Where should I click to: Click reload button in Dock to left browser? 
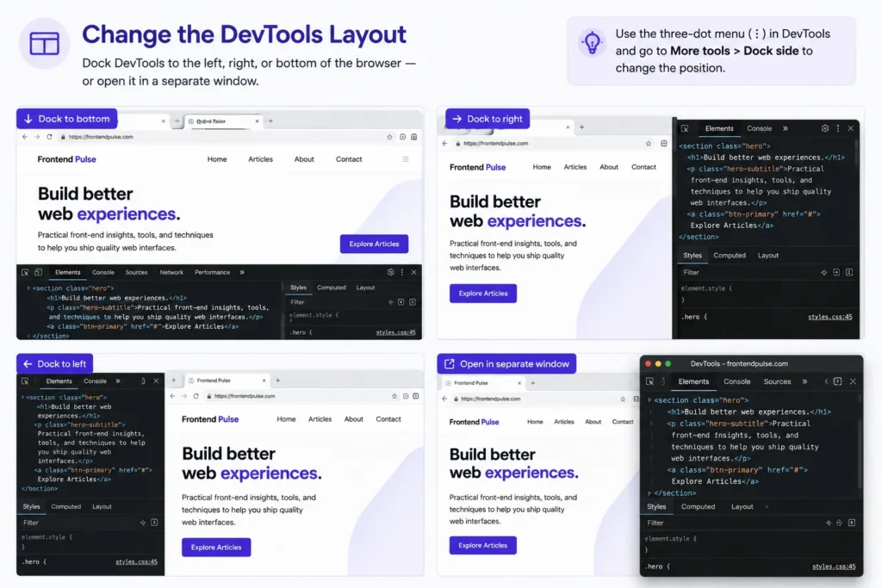pos(196,396)
